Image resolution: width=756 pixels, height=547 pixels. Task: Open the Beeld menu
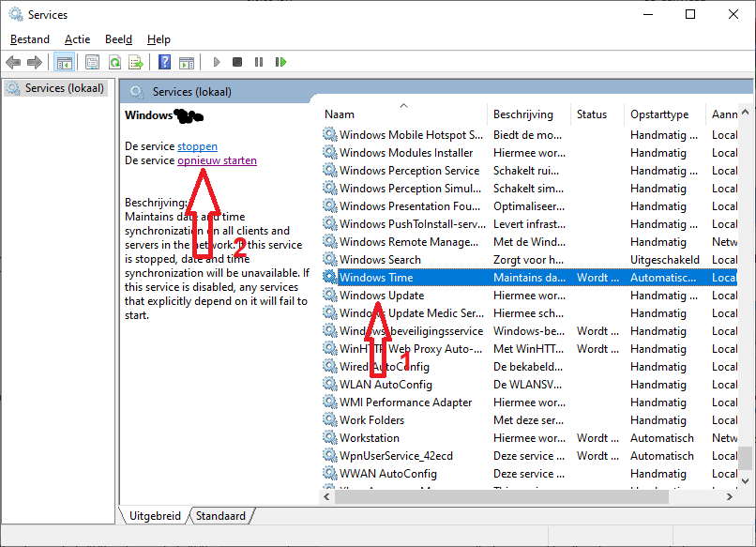pyautogui.click(x=118, y=39)
